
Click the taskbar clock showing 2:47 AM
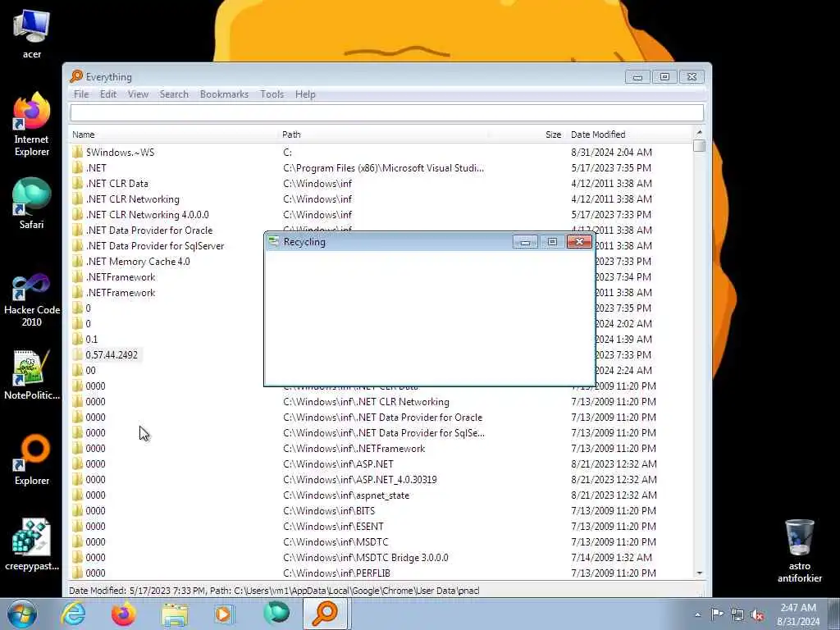pyautogui.click(x=798, y=614)
